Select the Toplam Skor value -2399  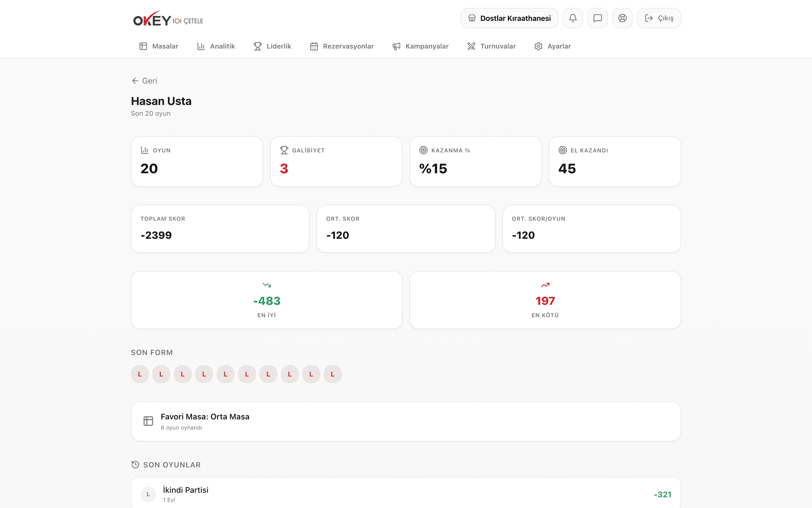pyautogui.click(x=156, y=235)
